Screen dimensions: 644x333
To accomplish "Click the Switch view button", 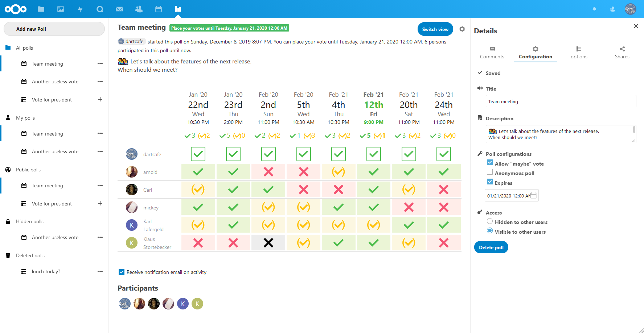I will point(435,29).
